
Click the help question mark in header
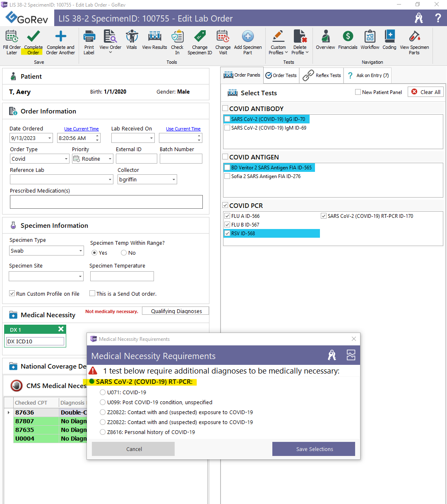[x=438, y=18]
